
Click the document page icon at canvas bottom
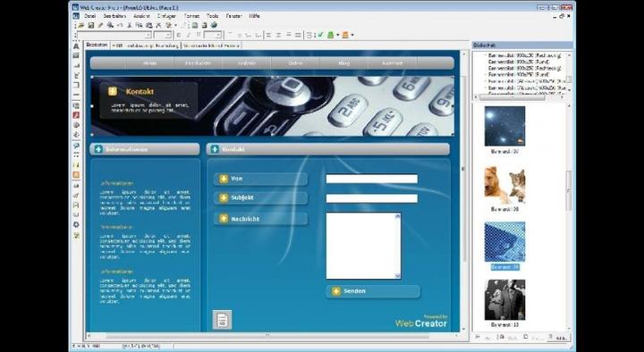pyautogui.click(x=222, y=320)
